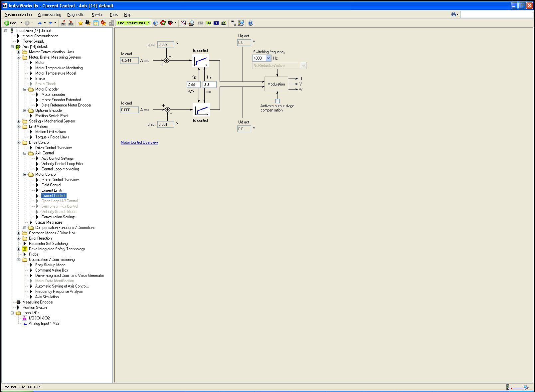Viewport: 535px width, 392px height.
Task: Click the yellow star favorites icon
Action: click(81, 23)
